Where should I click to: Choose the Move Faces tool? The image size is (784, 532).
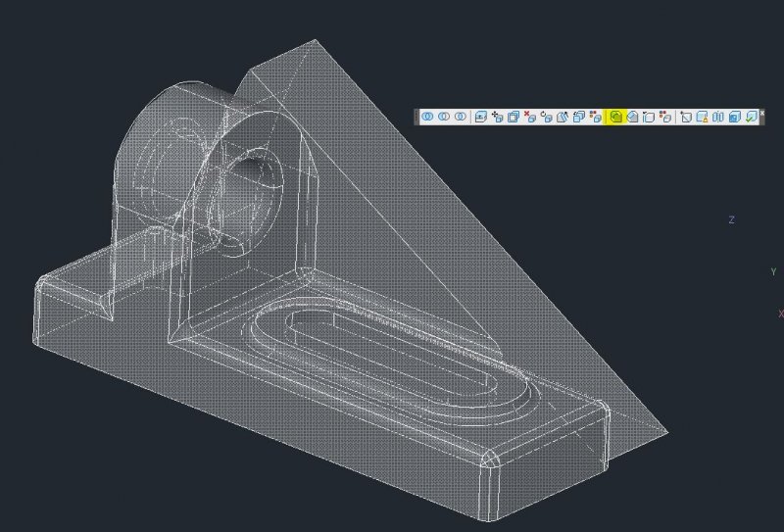point(497,117)
